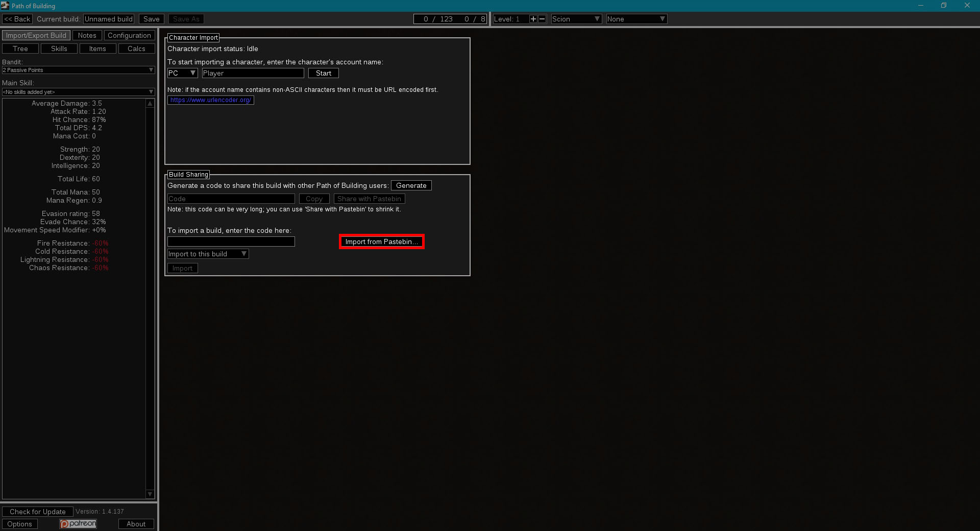
Task: Click Share with Pastebin button
Action: click(x=370, y=199)
